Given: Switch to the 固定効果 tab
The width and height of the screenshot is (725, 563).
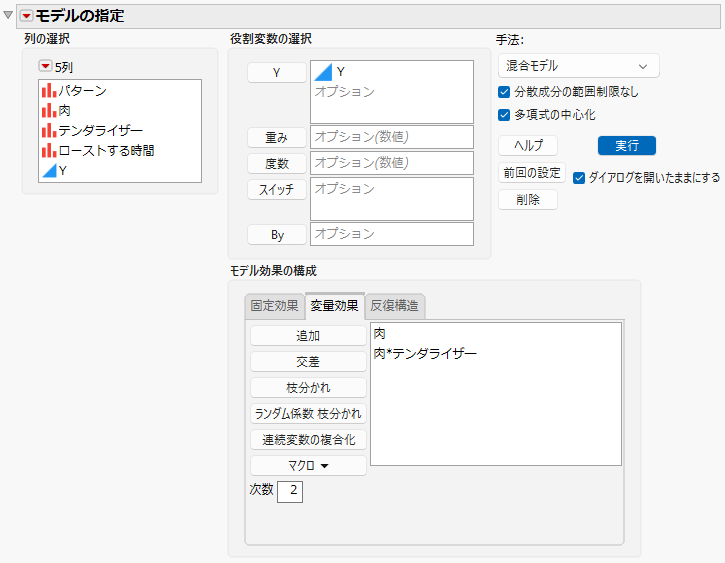Looking at the screenshot, I should (x=274, y=306).
